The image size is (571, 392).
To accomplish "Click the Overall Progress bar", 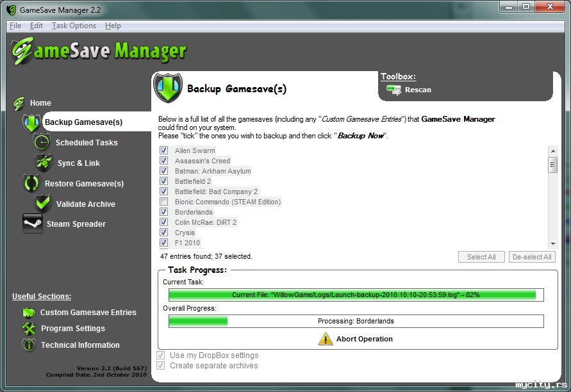I will pos(356,321).
